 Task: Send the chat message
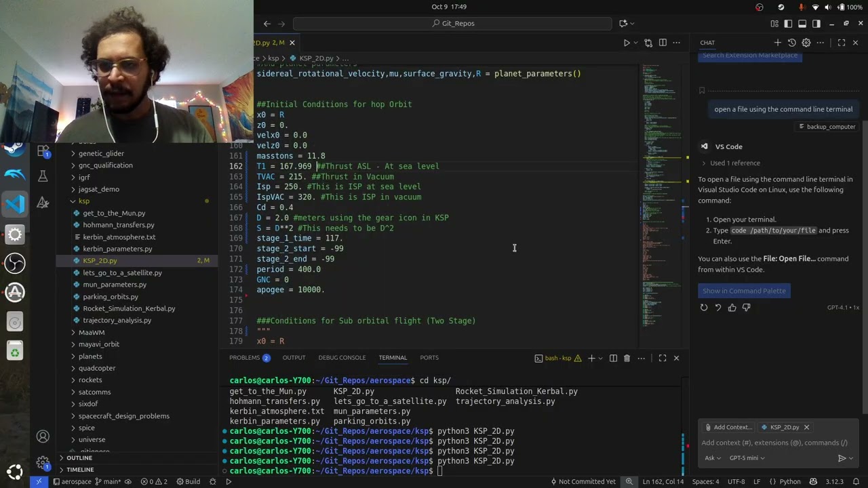point(842,458)
